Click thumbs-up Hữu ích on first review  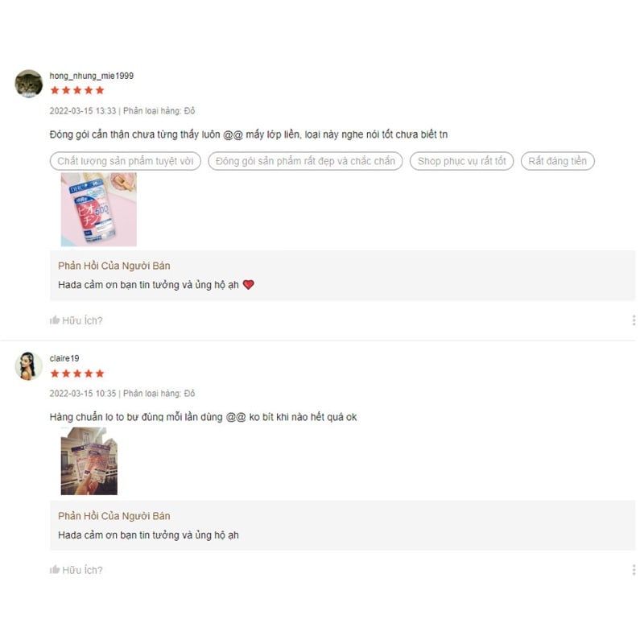click(76, 320)
